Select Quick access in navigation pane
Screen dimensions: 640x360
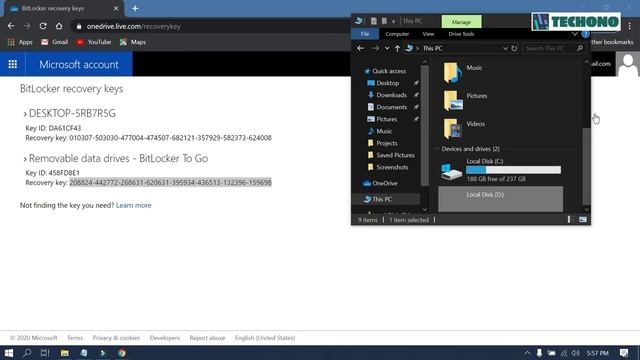point(385,71)
